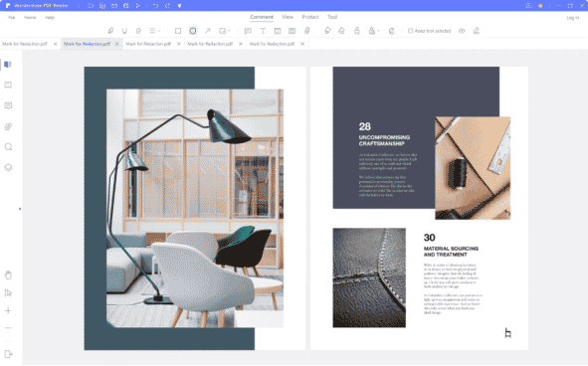Switch to the Tool tab

pos(332,17)
